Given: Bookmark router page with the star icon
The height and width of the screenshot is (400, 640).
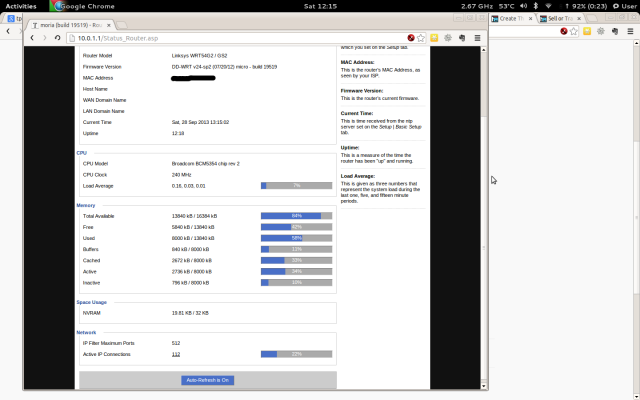Looking at the screenshot, I should [x=421, y=38].
